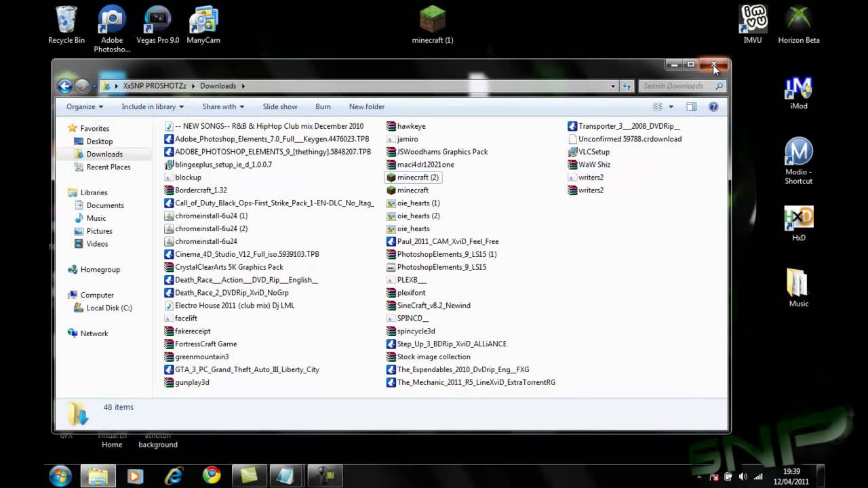This screenshot has height=488, width=868.
Task: Open the Include in library dropdown
Action: click(153, 106)
